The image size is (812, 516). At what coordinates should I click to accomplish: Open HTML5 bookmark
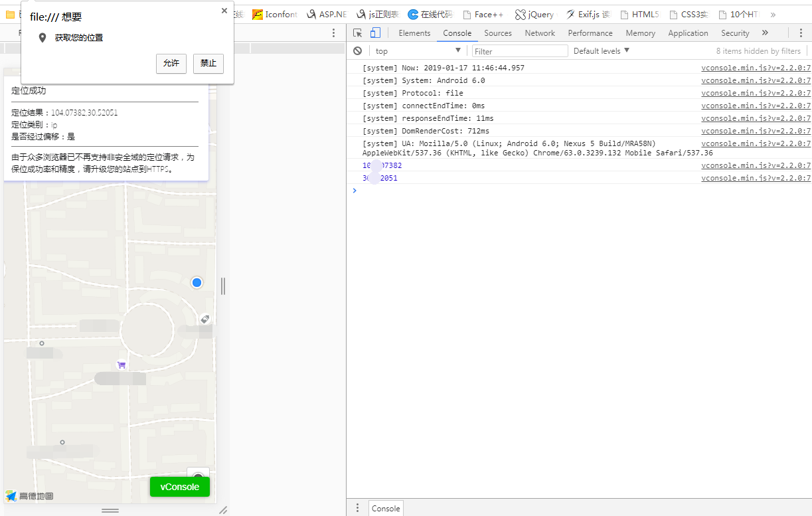pos(639,14)
